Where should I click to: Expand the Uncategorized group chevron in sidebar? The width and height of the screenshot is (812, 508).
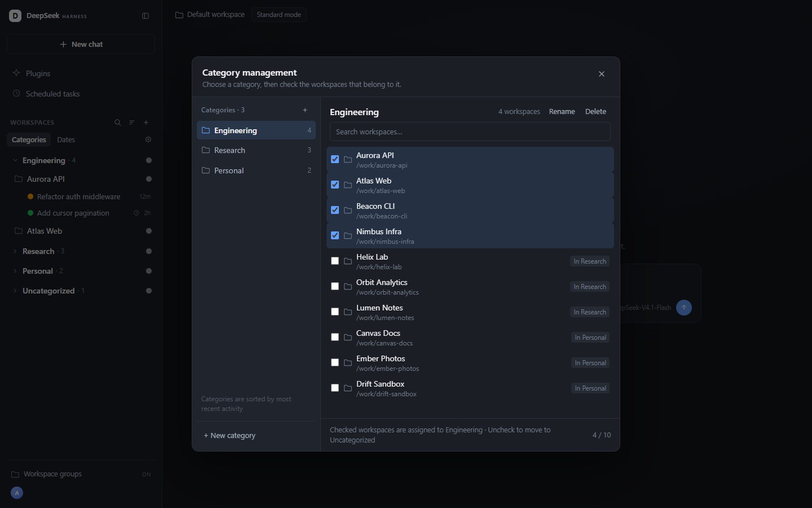click(15, 291)
